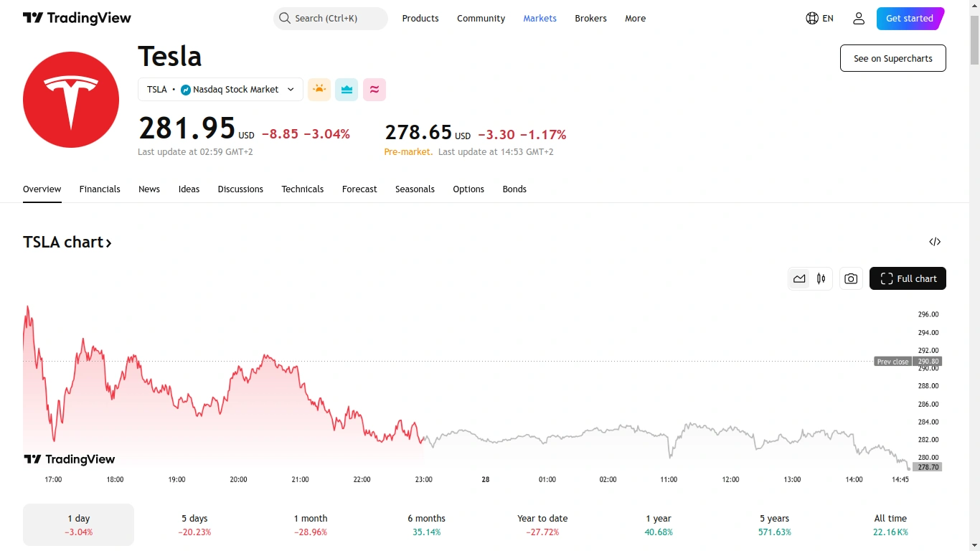Click the TradingView logo in header
The height and width of the screenshot is (551, 980).
tap(77, 19)
